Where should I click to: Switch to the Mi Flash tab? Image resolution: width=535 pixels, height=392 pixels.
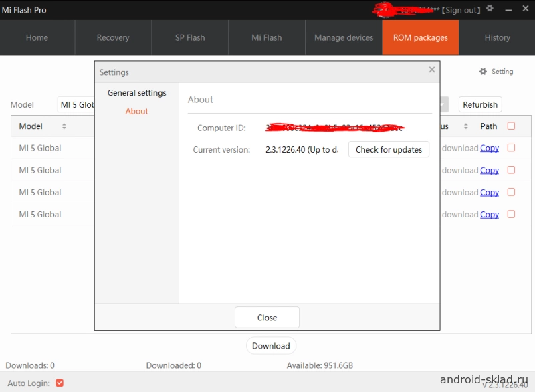click(266, 38)
